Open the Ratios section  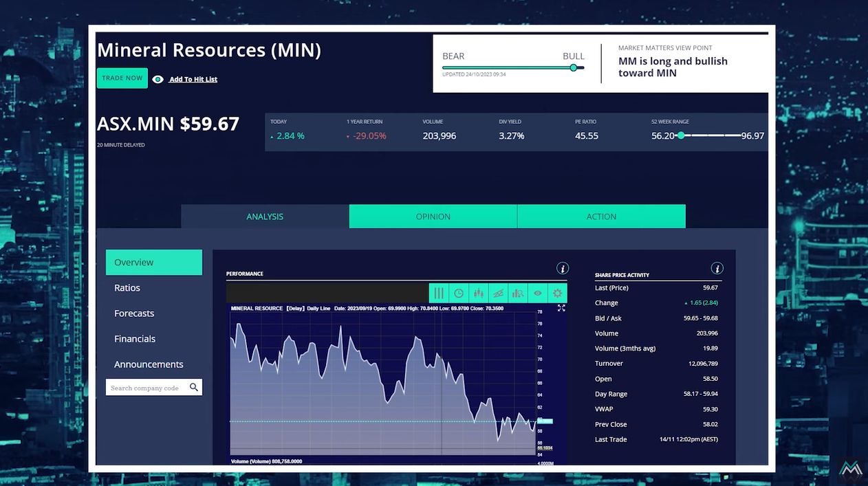click(127, 288)
